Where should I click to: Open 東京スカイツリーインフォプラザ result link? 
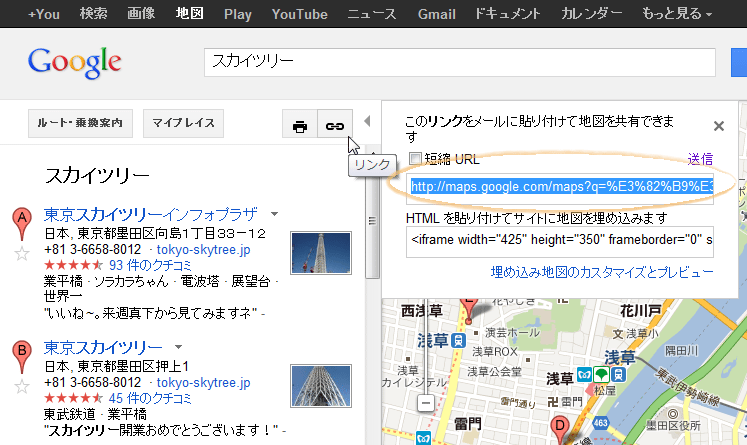pyautogui.click(x=151, y=214)
